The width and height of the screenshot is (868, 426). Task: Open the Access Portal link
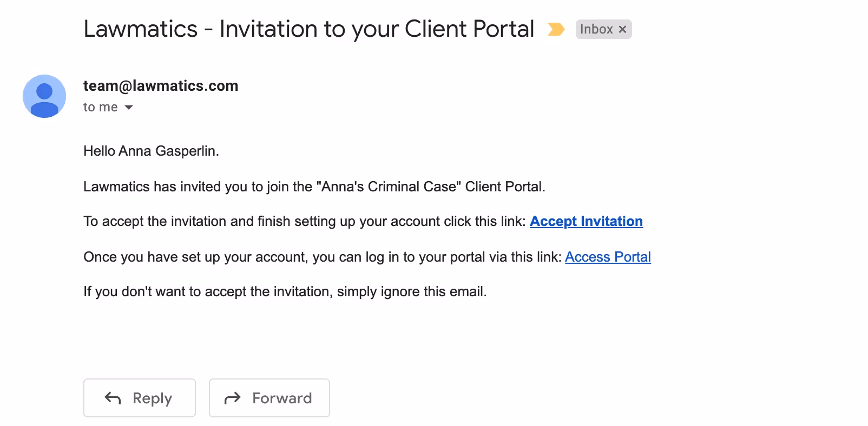(x=608, y=257)
